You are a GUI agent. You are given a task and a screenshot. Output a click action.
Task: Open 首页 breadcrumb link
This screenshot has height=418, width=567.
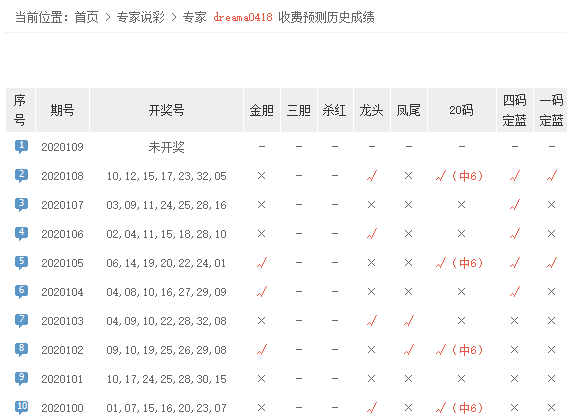click(86, 17)
